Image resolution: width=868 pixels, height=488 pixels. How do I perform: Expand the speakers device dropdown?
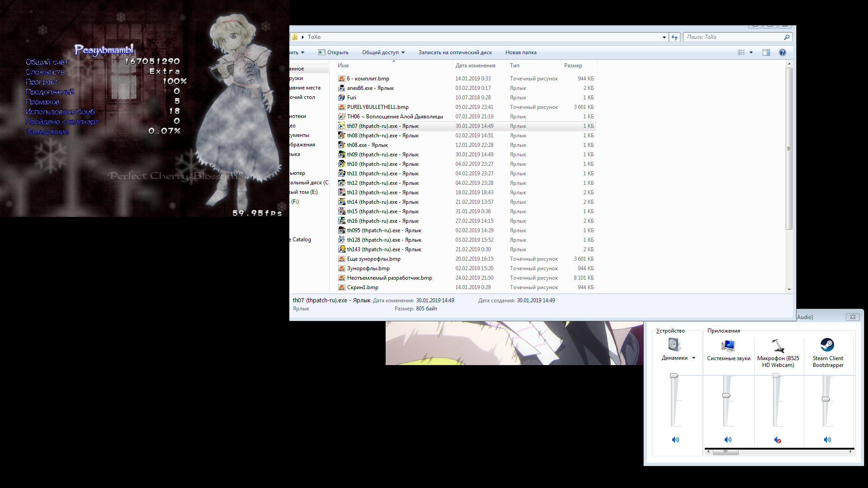pyautogui.click(x=693, y=358)
